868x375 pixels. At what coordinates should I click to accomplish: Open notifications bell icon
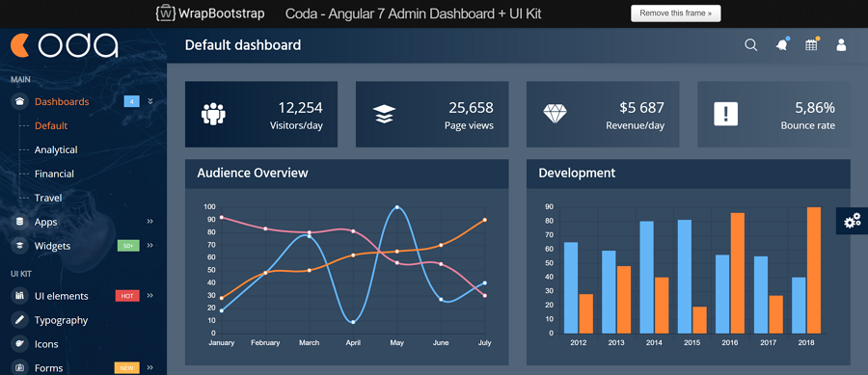[781, 45]
